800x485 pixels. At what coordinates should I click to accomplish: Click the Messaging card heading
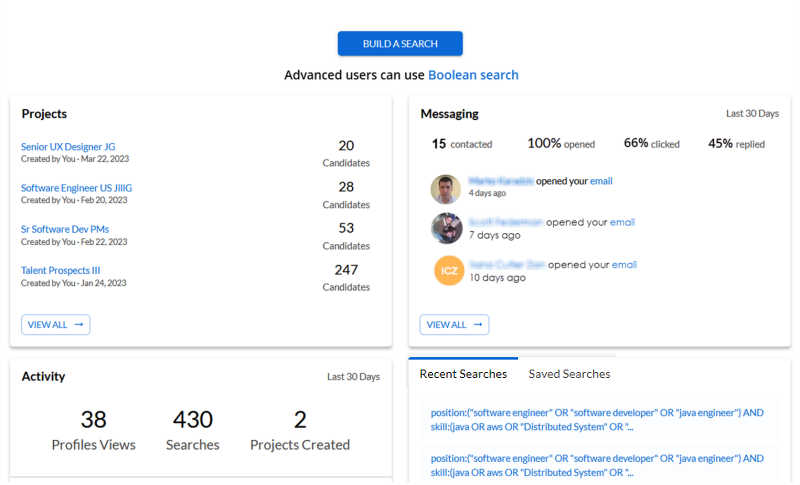[x=449, y=114]
